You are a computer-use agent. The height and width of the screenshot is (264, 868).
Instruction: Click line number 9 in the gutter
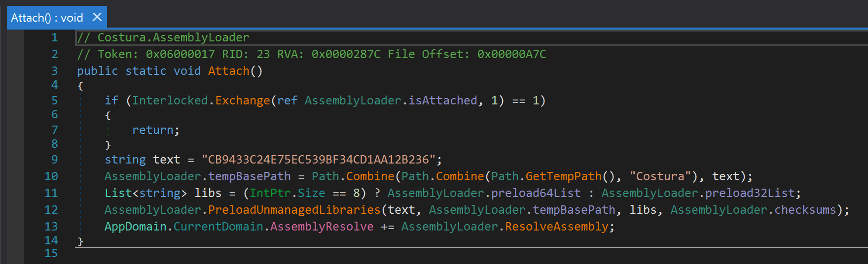(54, 160)
